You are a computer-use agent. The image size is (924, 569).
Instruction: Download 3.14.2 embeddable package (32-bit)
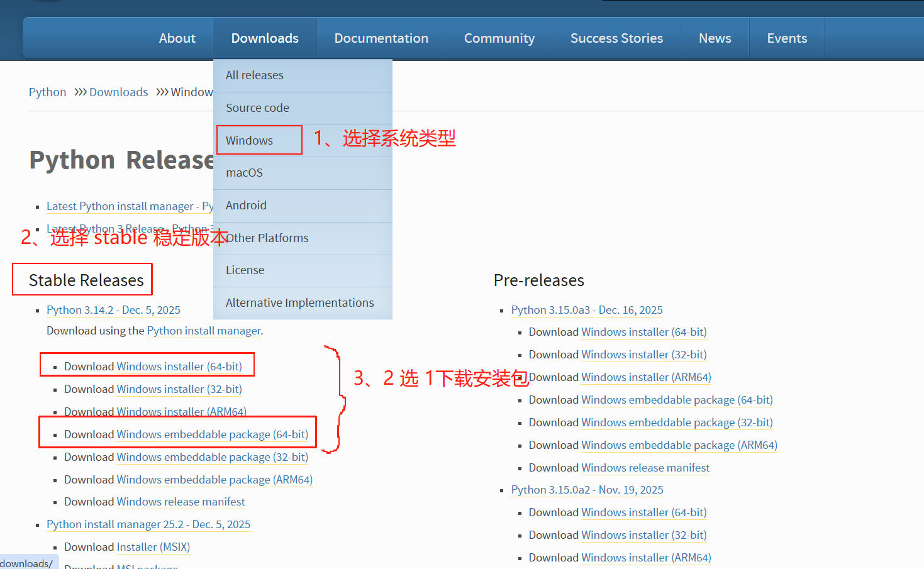coord(213,457)
